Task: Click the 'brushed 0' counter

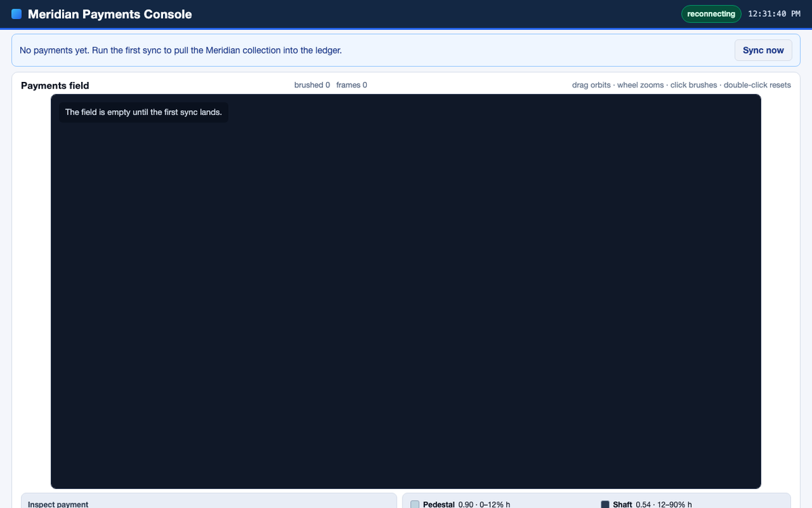Action: coord(312,85)
